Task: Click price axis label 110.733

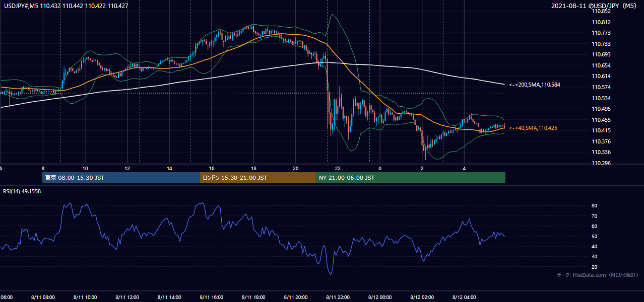Action: click(x=601, y=44)
